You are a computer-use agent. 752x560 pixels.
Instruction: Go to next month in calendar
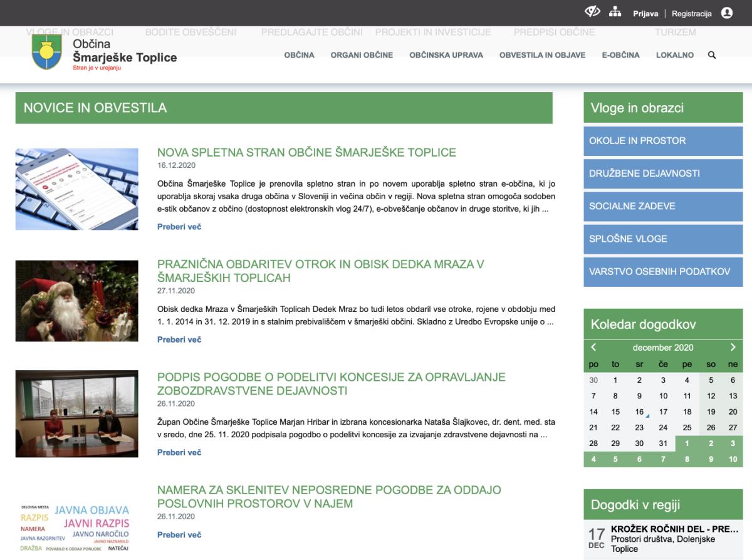733,347
